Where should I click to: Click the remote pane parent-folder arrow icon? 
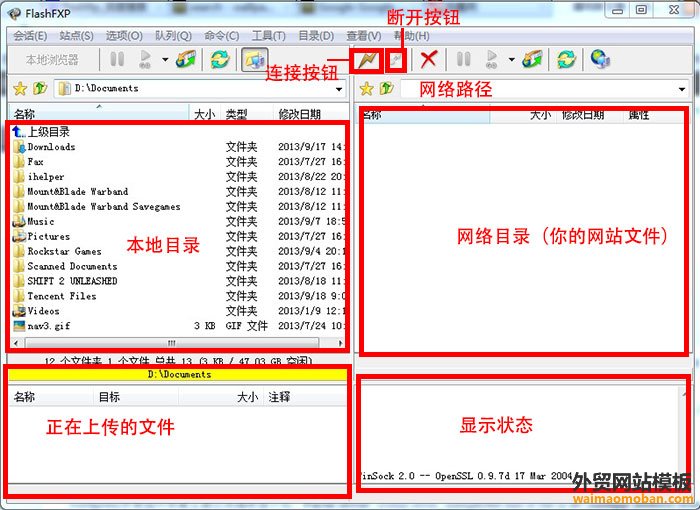point(386,88)
